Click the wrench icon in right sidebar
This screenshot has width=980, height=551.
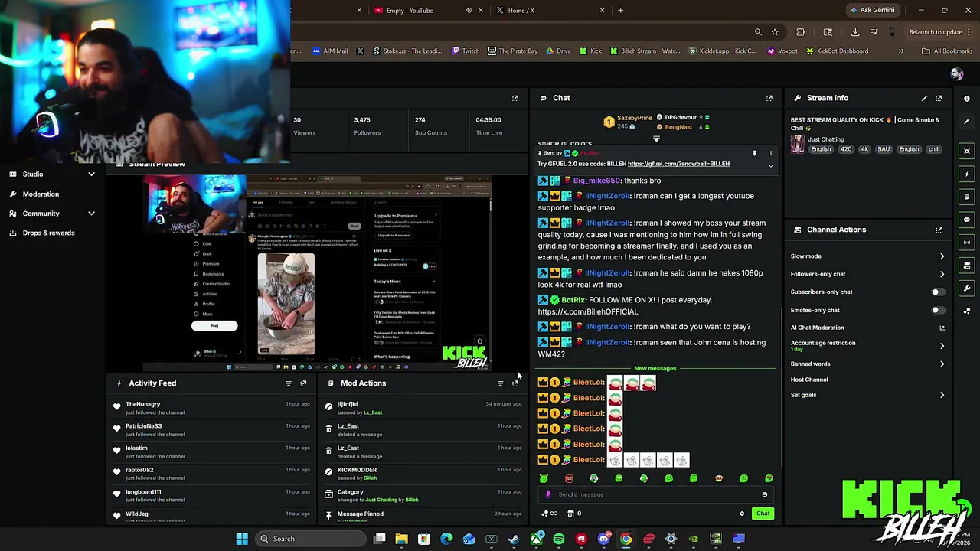[x=967, y=289]
